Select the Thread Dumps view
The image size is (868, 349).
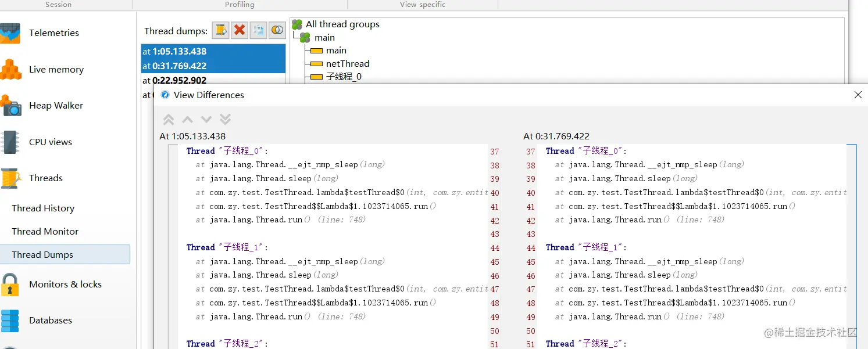pyautogui.click(x=65, y=254)
